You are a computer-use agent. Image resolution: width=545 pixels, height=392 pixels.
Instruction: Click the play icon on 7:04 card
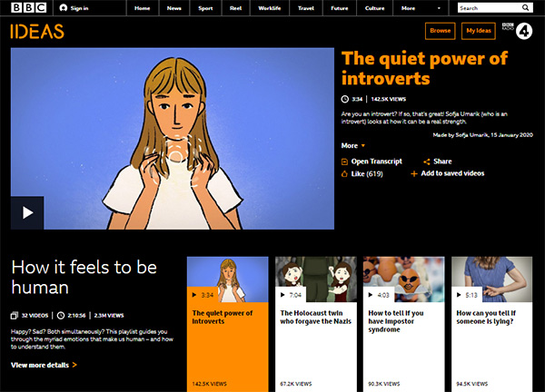[282, 295]
